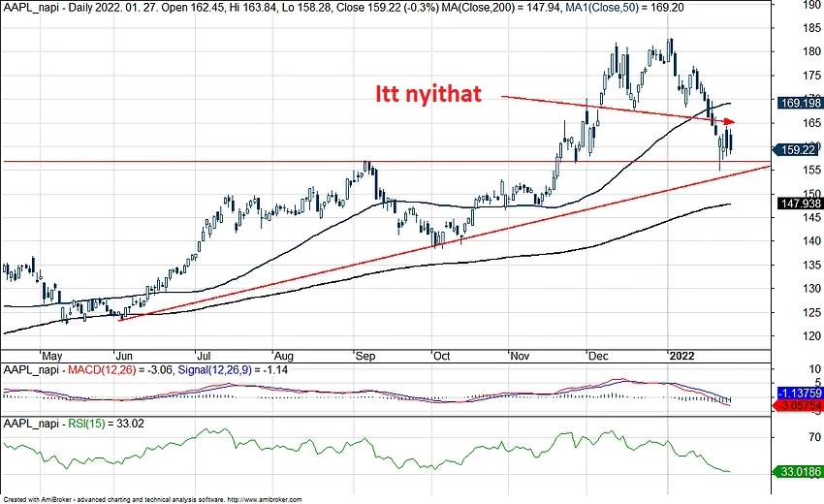Click the 159.22 last close price label
824x504 pixels.
[797, 150]
